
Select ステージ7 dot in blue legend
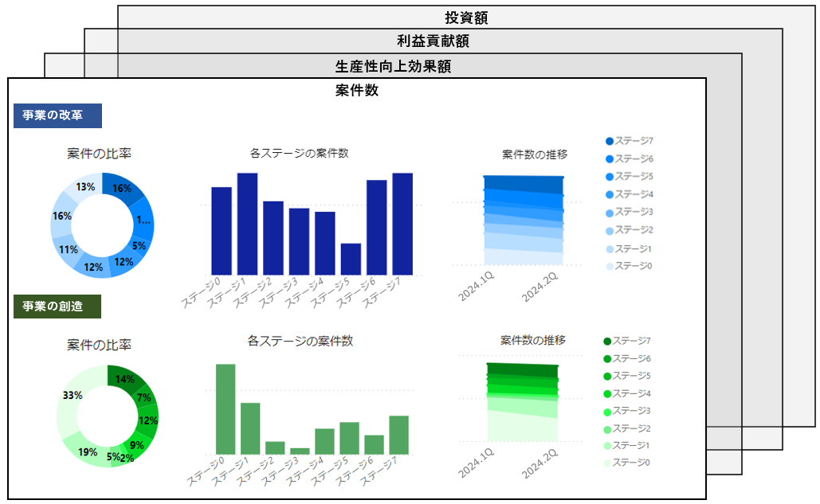610,141
